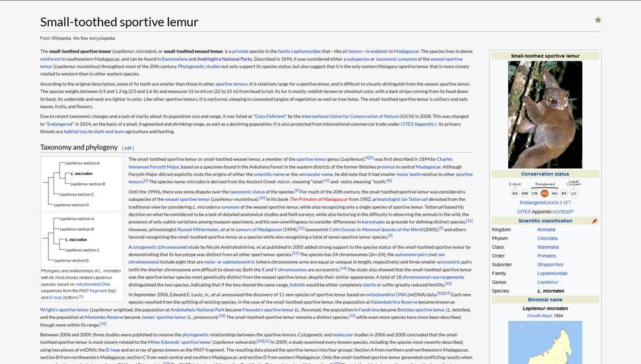The width and height of the screenshot is (641, 364).
Task: Open the Mammalia class link
Action: (x=548, y=247)
